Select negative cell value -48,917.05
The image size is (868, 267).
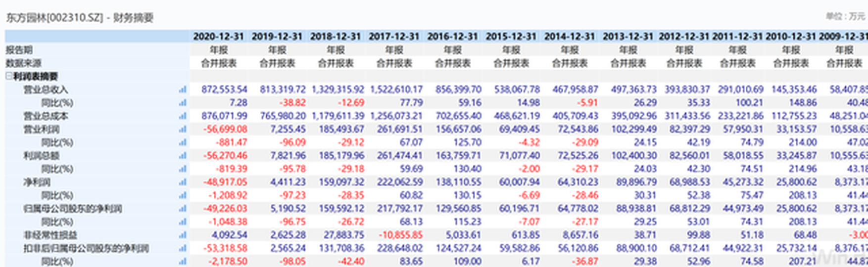225,182
